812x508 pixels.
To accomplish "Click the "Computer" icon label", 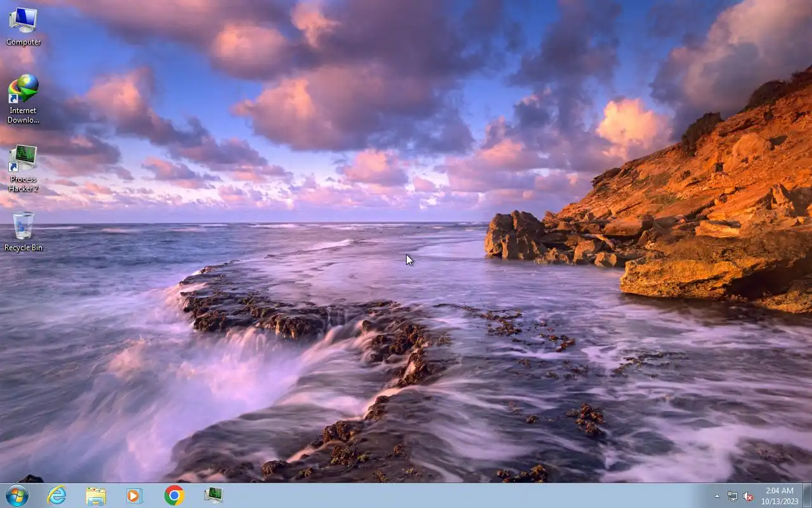I will coord(23,42).
